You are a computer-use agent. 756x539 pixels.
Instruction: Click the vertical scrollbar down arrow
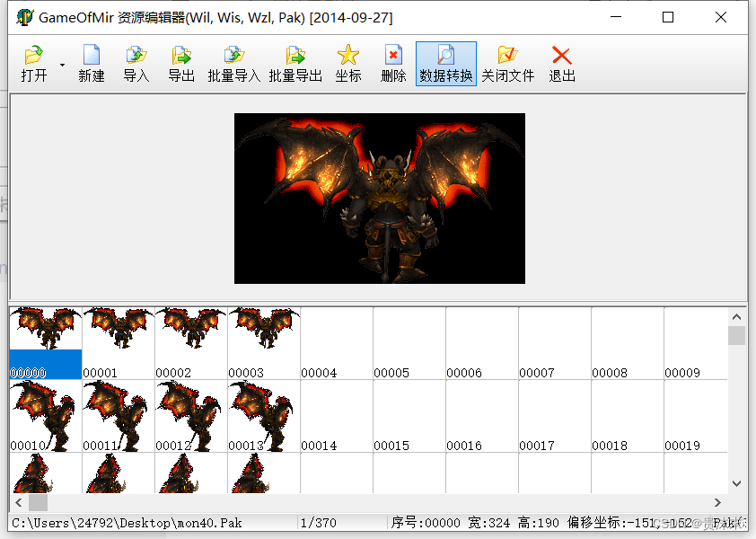tap(737, 485)
